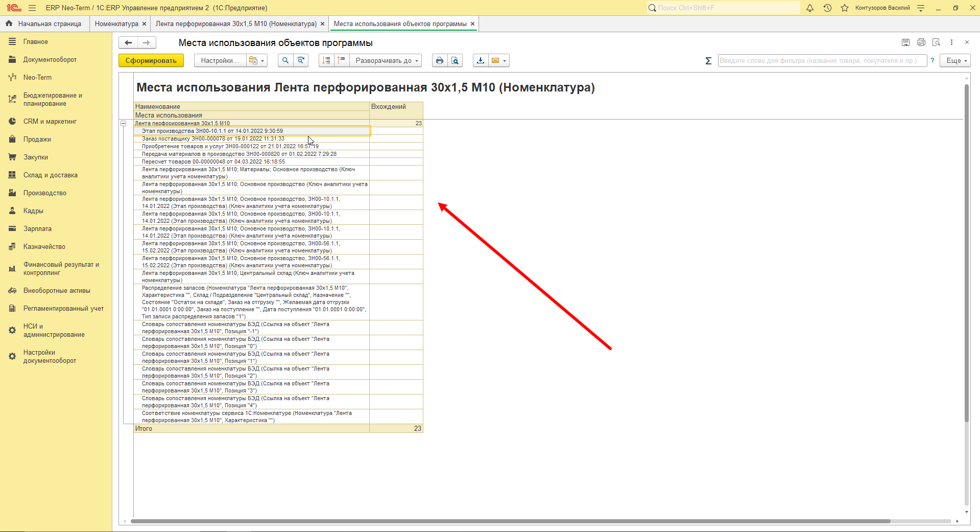This screenshot has height=532, width=980.
Task: Expand all groups with the expand icon
Action: click(342, 61)
